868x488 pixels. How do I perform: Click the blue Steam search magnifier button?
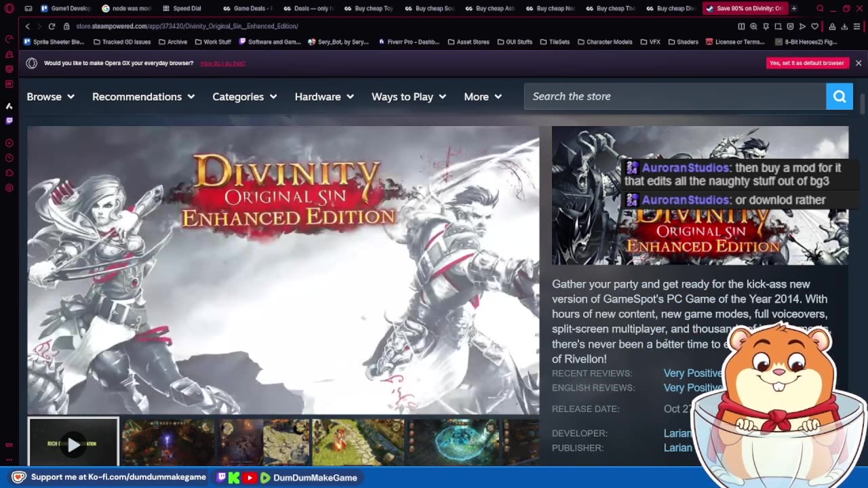coord(839,96)
